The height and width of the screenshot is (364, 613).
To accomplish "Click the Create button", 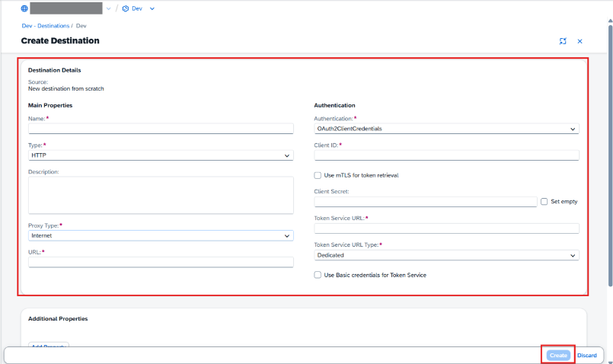I will pos(558,355).
